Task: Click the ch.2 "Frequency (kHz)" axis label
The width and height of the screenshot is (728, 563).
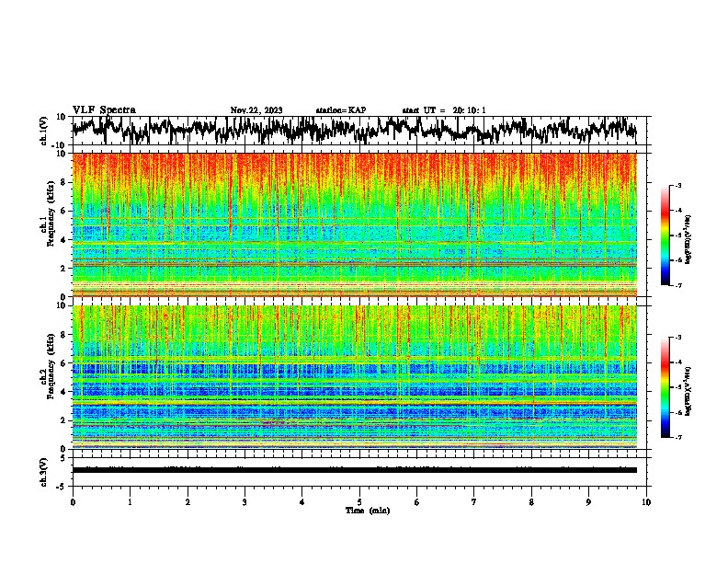Action: pyautogui.click(x=51, y=365)
